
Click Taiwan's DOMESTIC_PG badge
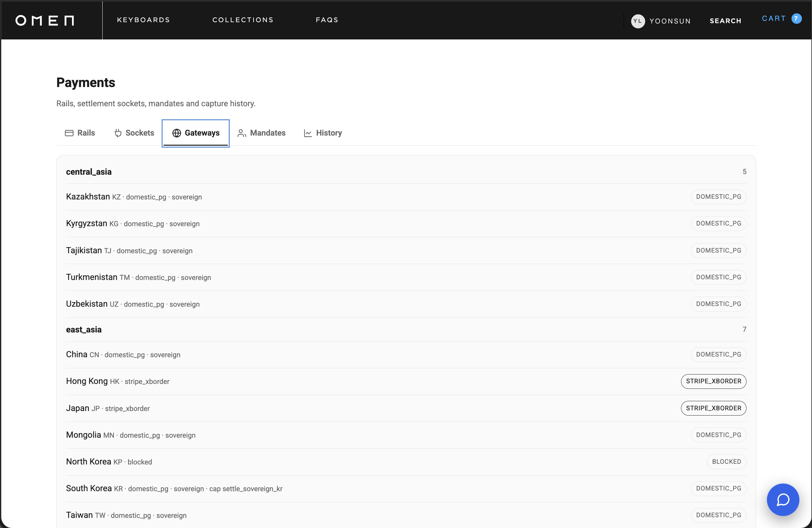coord(718,515)
